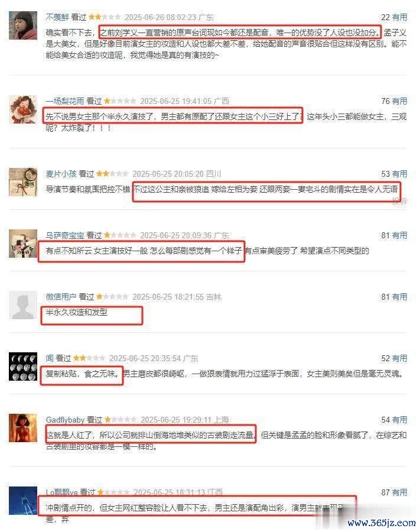
Task: Open Gadflybaby username link
Action: [65, 420]
